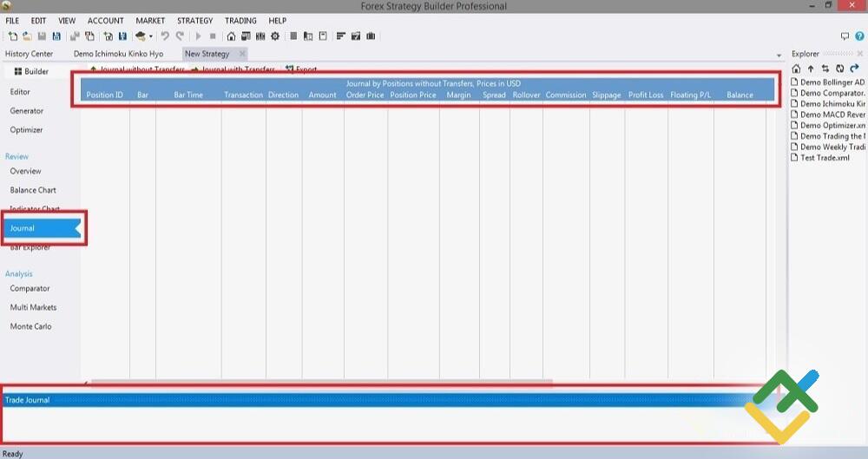Open the dropdown arrow beside hat icon
The height and width of the screenshot is (459, 868).
(x=150, y=36)
